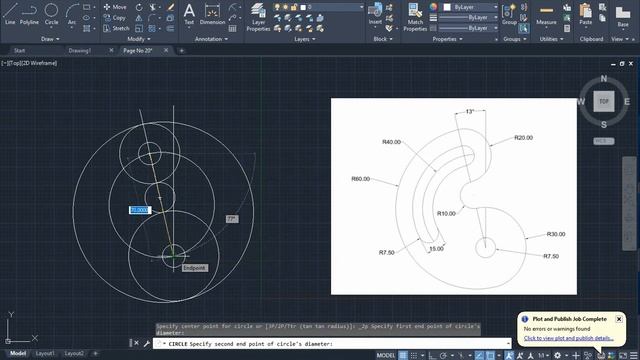640x360 pixels.
Task: Click the Erase icon in Modify panel
Action: 171,7
